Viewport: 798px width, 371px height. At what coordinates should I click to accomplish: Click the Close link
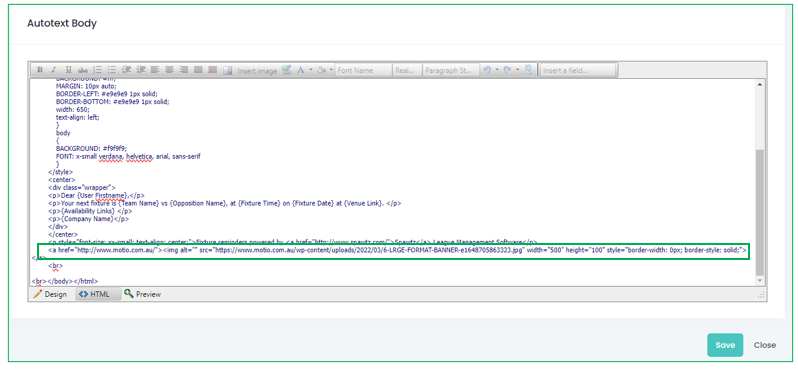pyautogui.click(x=764, y=345)
